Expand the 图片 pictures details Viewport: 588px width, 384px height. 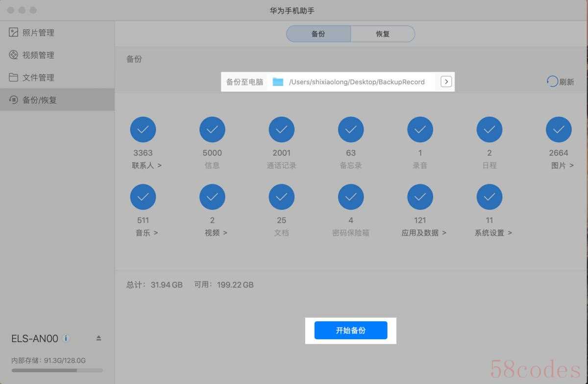coord(562,166)
